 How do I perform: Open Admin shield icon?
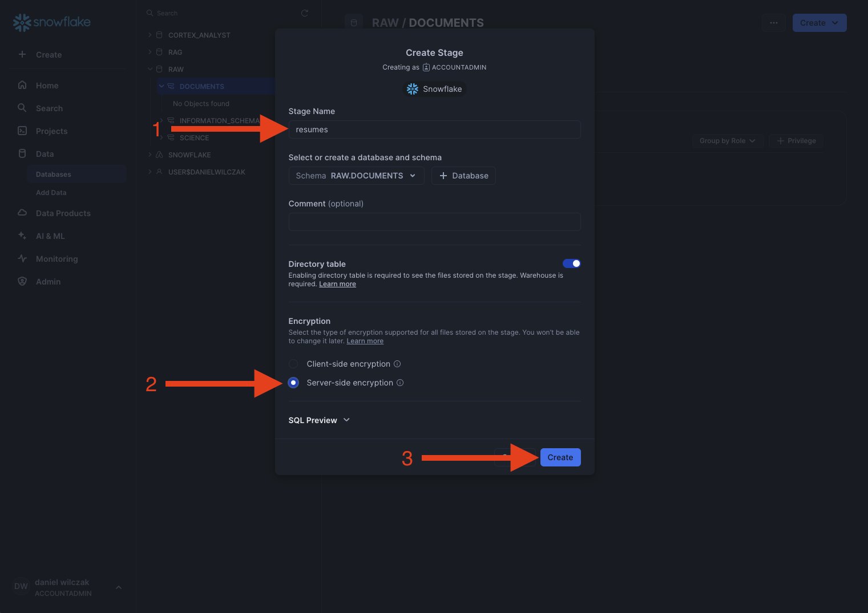tap(22, 281)
